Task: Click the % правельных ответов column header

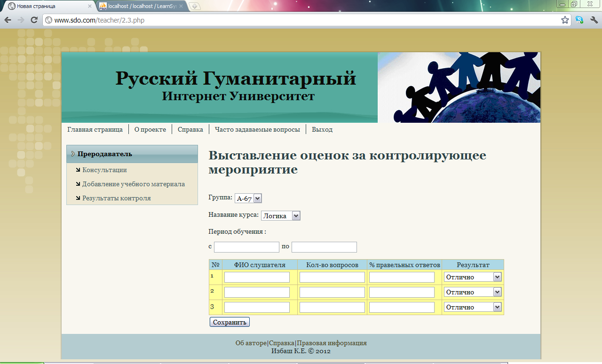Action: tap(404, 265)
